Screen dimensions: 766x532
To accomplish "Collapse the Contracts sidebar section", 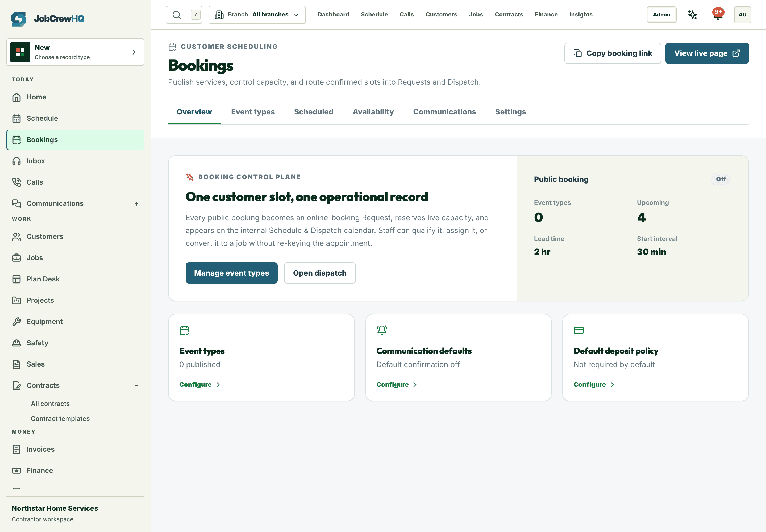I will tap(136, 386).
